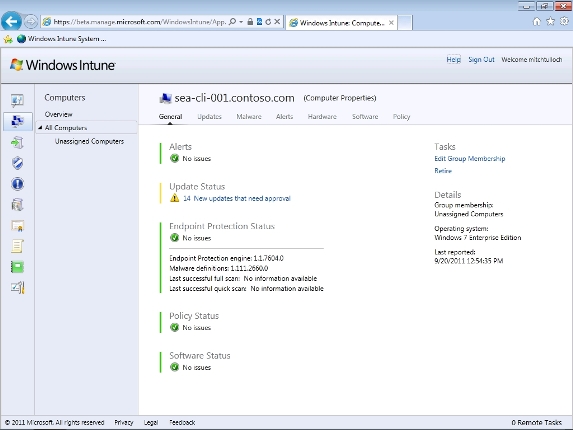Switch to the Hardware tab
The height and width of the screenshot is (430, 573).
(322, 117)
